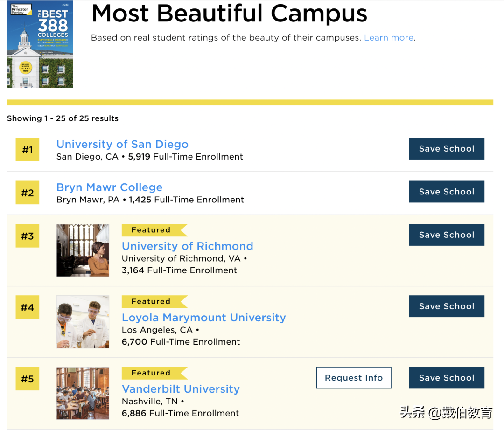504x430 pixels.
Task: Click the Best 388 Colleges book cover
Action: 40,44
